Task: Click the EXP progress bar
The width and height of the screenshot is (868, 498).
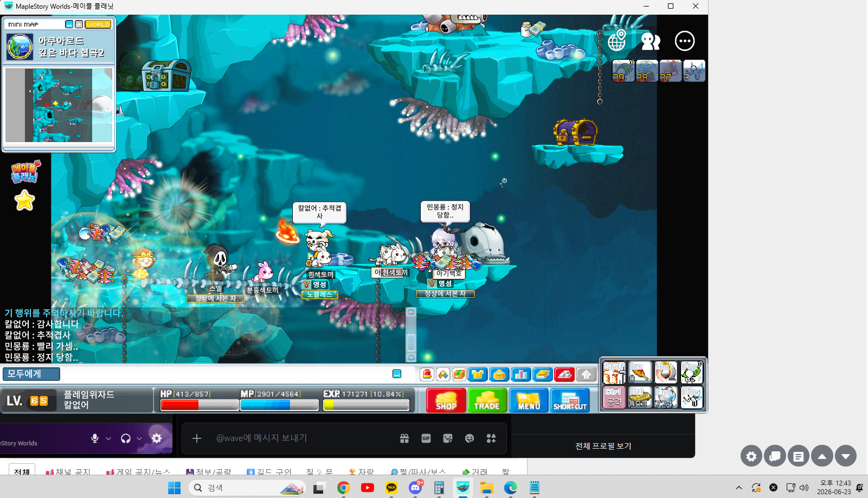Action: coord(366,405)
